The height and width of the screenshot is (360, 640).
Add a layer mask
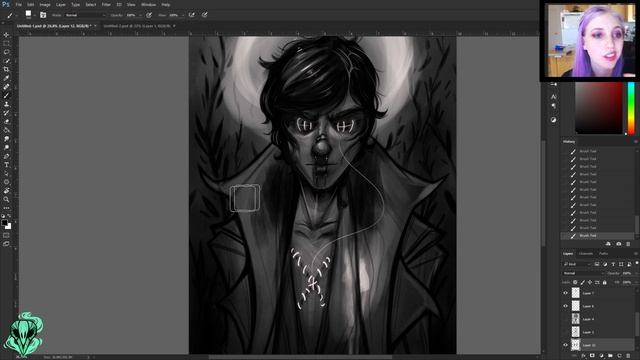(592, 356)
